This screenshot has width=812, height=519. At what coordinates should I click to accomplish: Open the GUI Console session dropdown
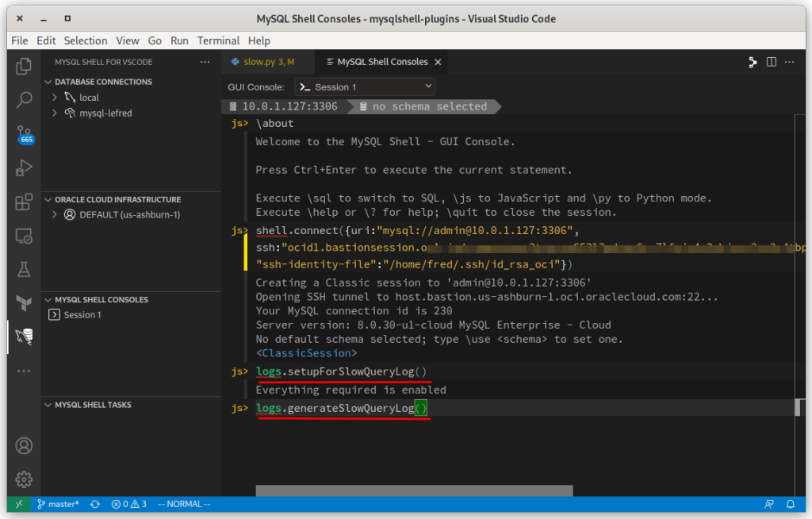click(x=365, y=86)
